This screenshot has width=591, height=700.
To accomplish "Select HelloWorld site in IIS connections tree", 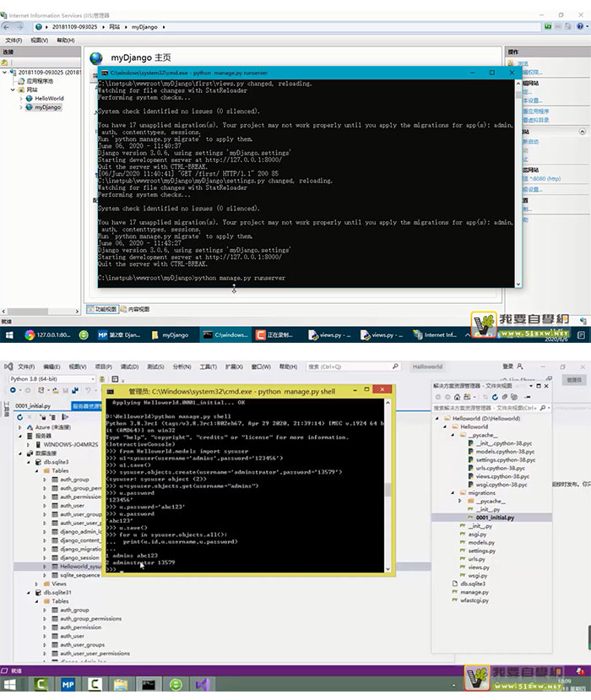I will 49,98.
